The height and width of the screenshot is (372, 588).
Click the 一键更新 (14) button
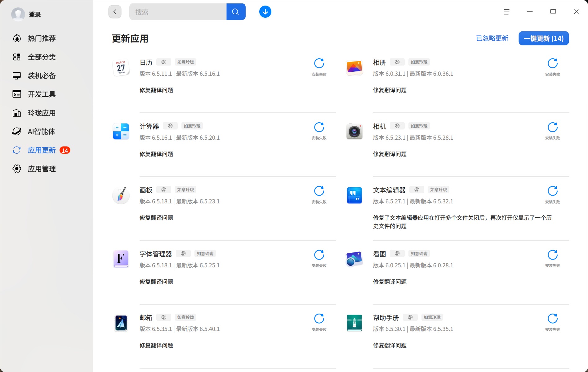point(544,38)
